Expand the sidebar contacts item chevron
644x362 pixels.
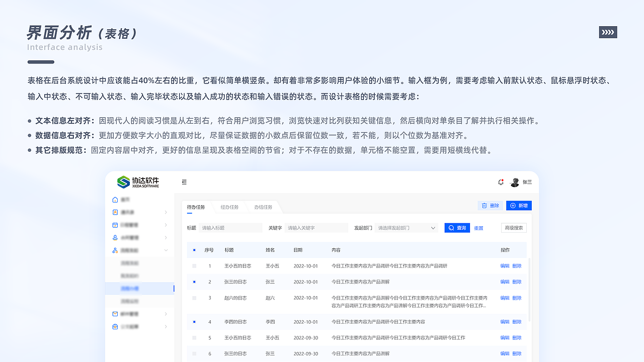tap(166, 212)
